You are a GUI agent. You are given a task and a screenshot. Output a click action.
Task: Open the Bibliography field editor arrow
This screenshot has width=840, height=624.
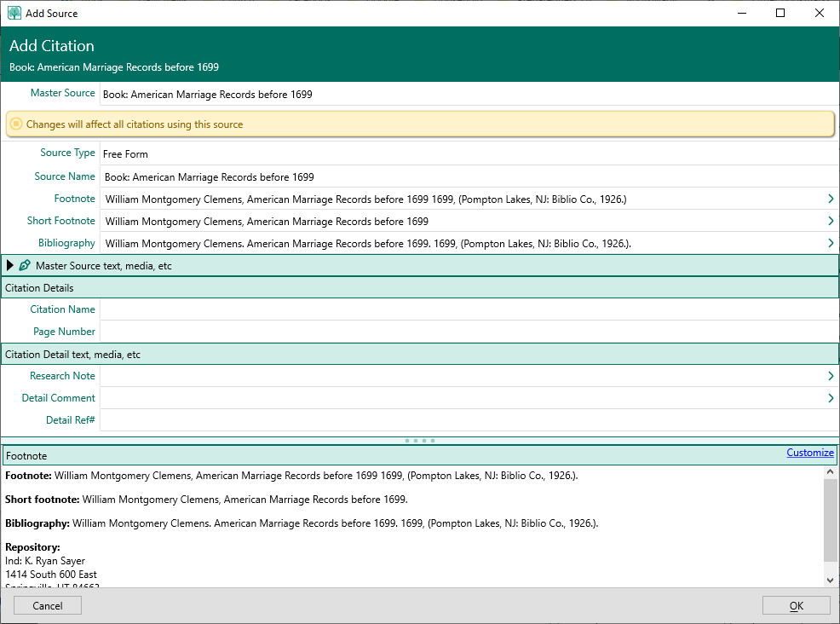tap(831, 243)
